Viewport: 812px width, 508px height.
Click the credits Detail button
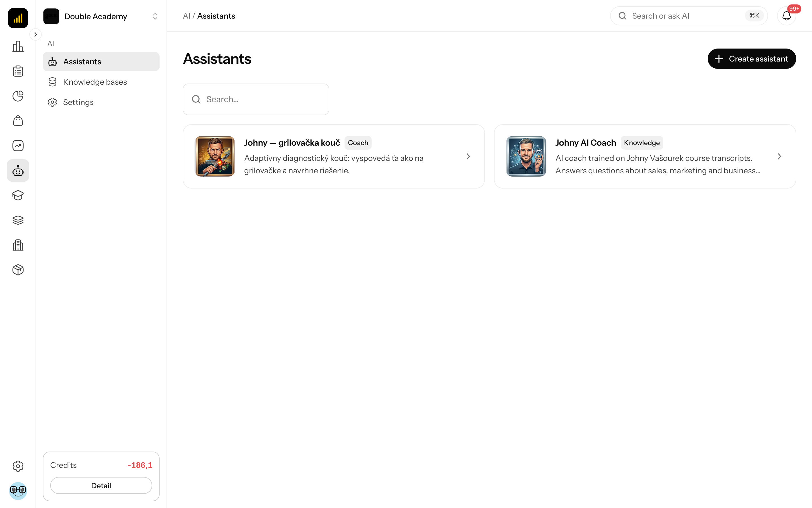coord(101,485)
